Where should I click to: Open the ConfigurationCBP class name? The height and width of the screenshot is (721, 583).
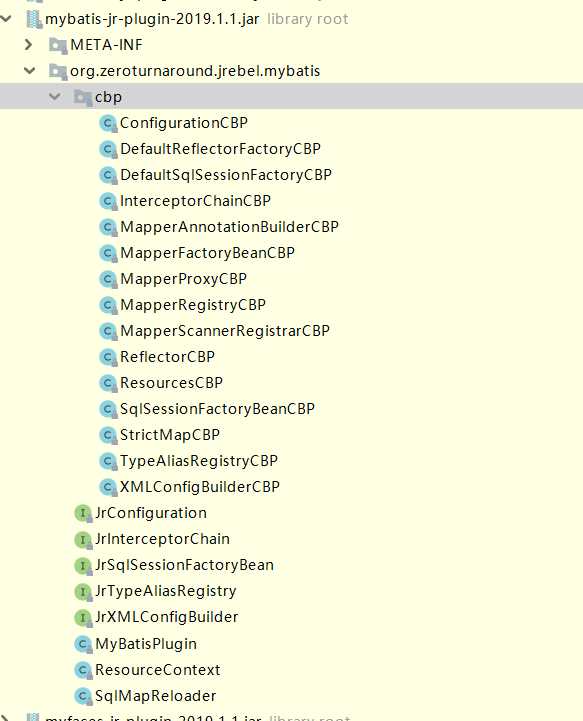183,123
